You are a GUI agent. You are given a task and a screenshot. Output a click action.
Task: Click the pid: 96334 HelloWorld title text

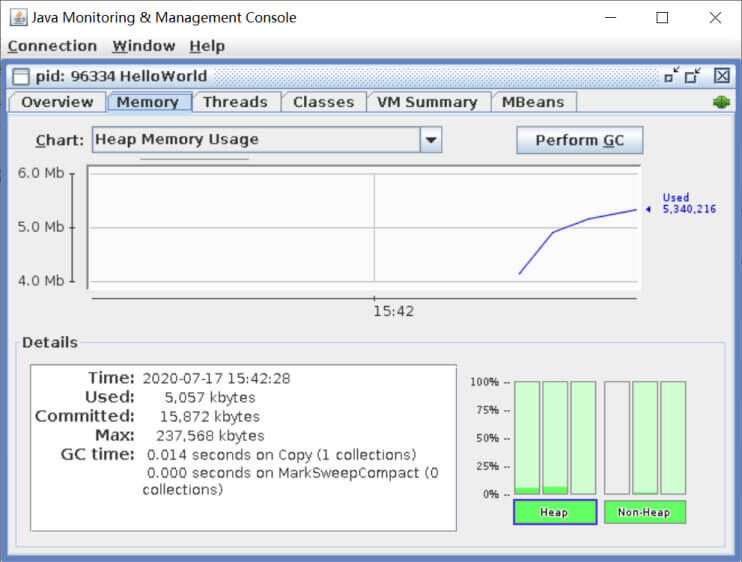(122, 76)
